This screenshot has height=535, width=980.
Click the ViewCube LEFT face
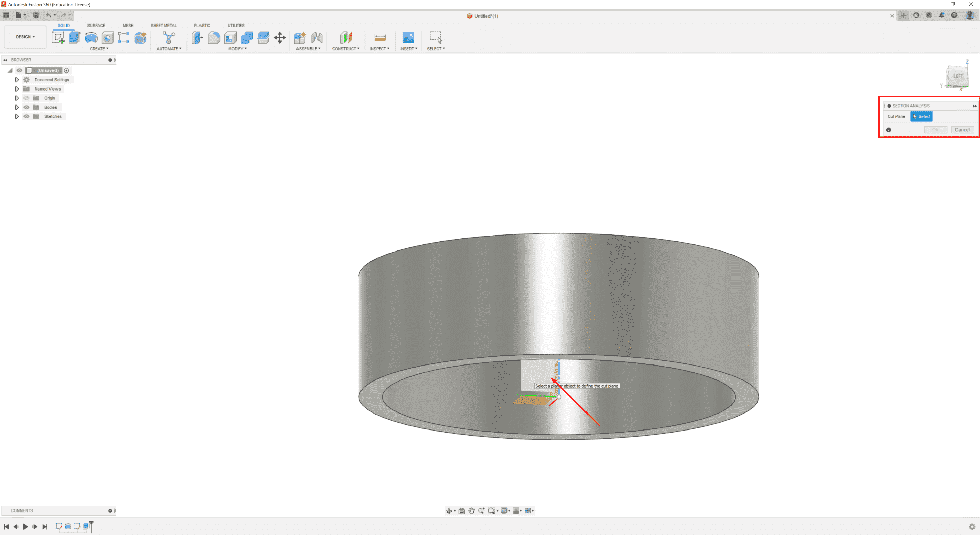pyautogui.click(x=958, y=76)
